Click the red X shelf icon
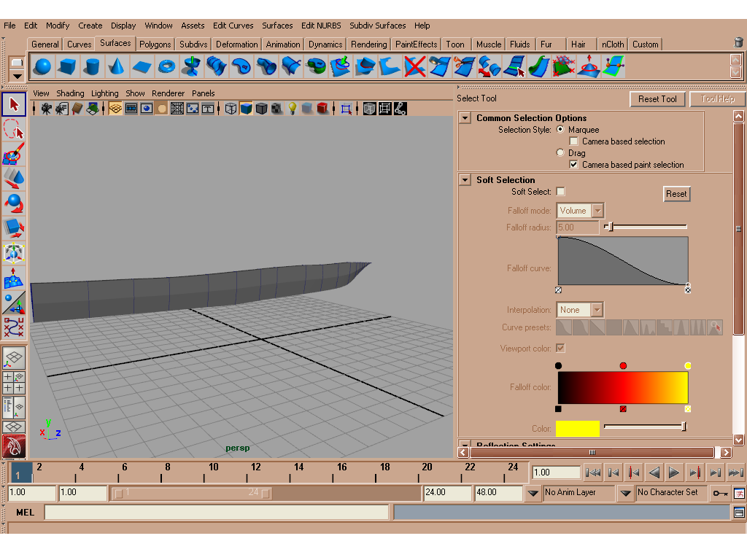Image resolution: width=747 pixels, height=560 pixels. (415, 67)
